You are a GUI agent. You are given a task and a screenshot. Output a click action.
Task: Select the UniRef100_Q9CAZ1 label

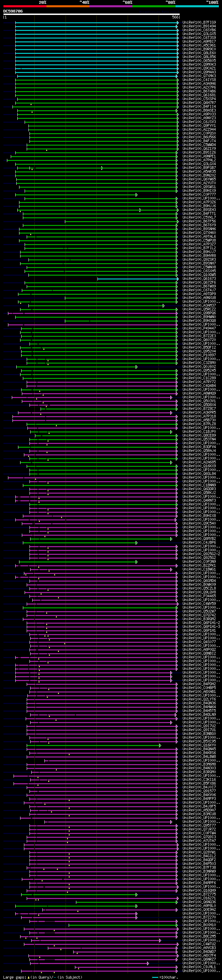[x=199, y=68]
